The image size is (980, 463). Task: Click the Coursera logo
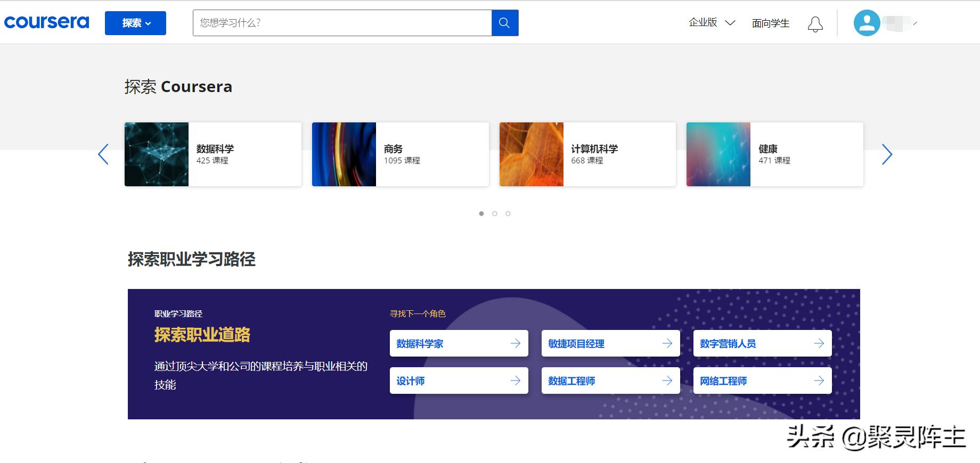point(46,22)
